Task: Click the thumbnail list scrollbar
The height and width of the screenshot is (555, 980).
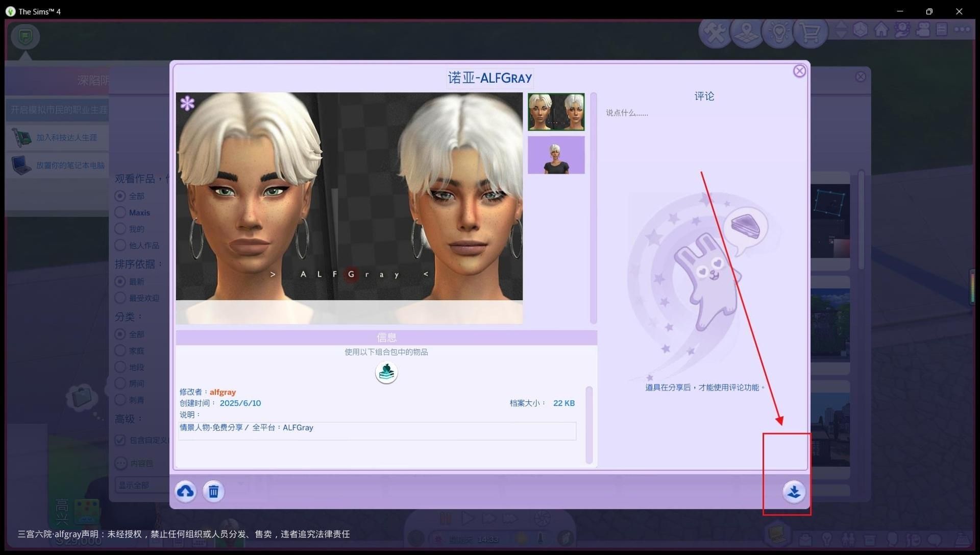Action: point(593,208)
